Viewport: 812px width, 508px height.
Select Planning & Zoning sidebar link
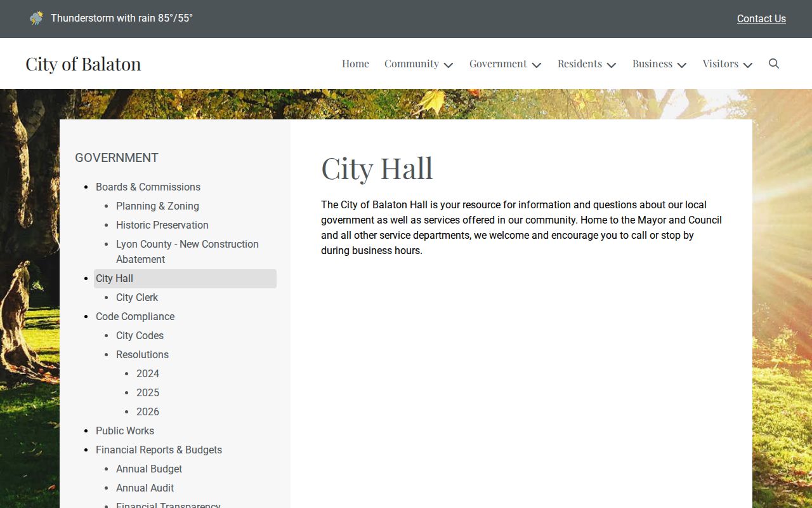(x=157, y=206)
